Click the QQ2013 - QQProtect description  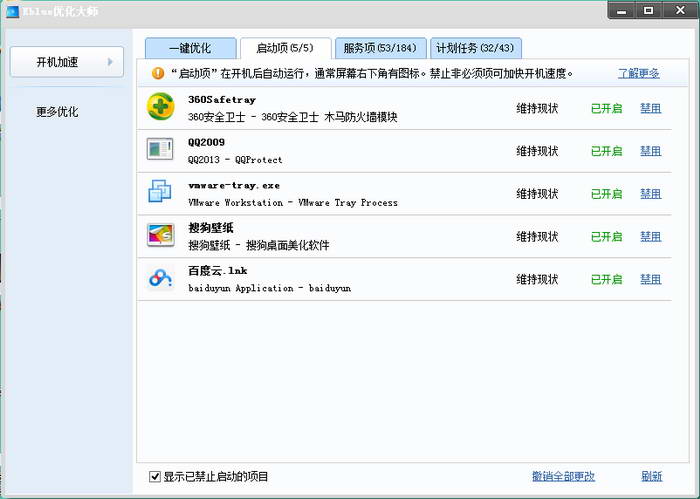point(235,160)
